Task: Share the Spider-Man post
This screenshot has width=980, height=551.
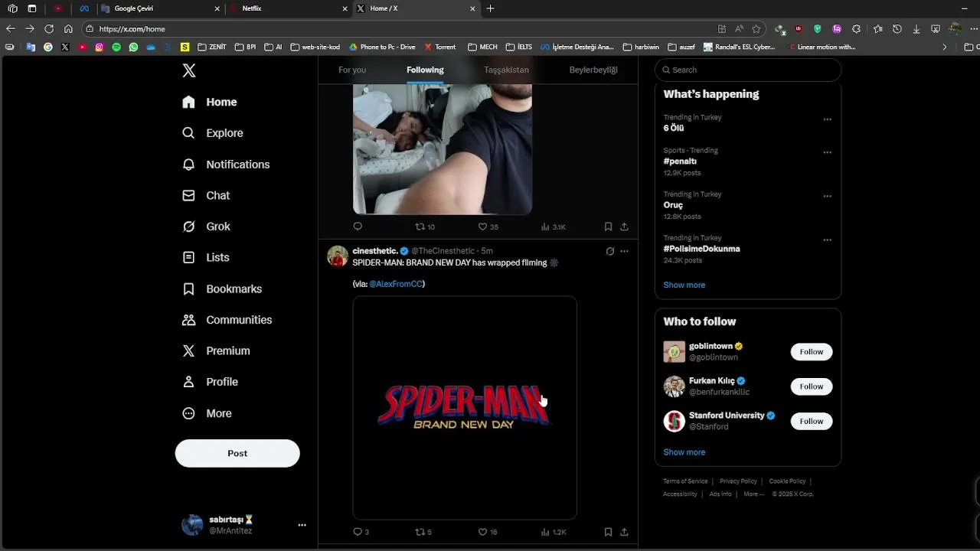Action: 624,532
